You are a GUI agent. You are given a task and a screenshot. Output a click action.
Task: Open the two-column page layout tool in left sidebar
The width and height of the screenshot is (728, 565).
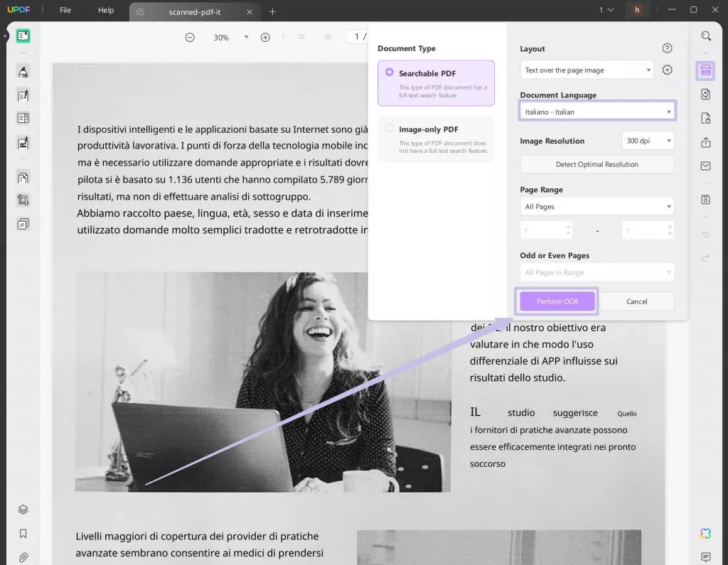coord(23,119)
